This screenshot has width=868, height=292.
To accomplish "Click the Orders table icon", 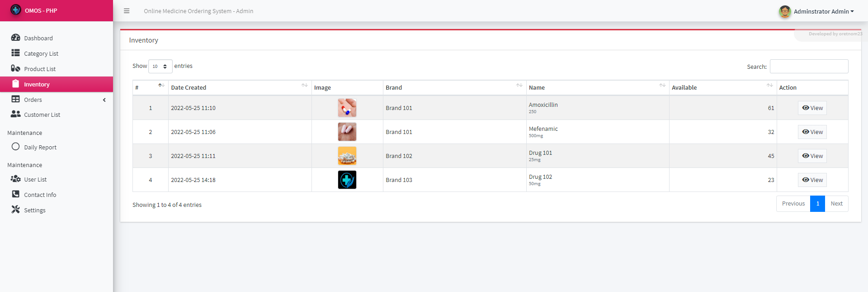I will pos(15,99).
